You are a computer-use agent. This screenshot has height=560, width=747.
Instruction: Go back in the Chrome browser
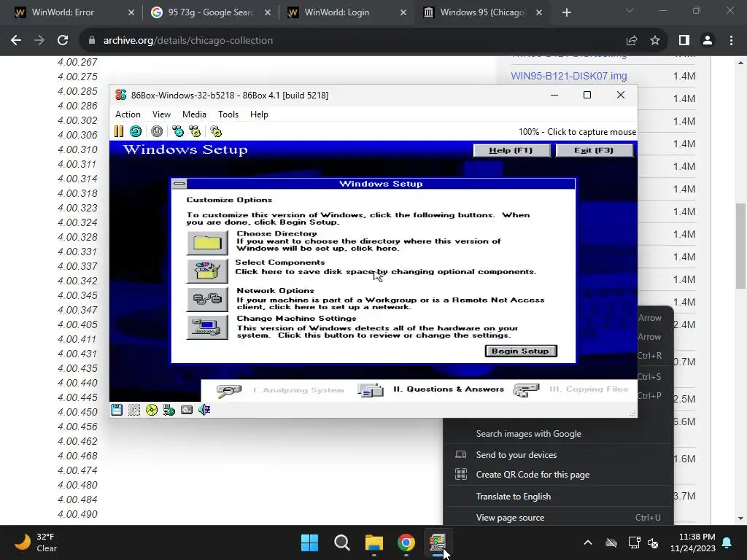[16, 41]
